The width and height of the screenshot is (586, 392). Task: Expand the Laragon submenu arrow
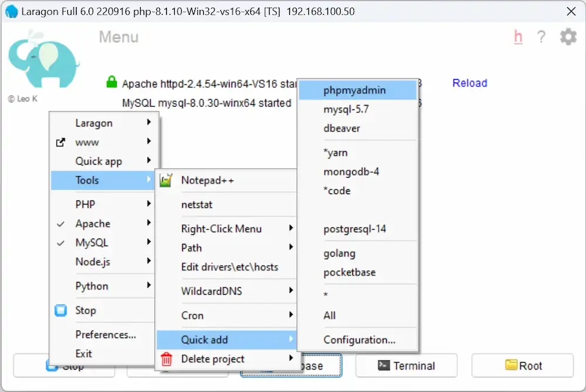(149, 122)
